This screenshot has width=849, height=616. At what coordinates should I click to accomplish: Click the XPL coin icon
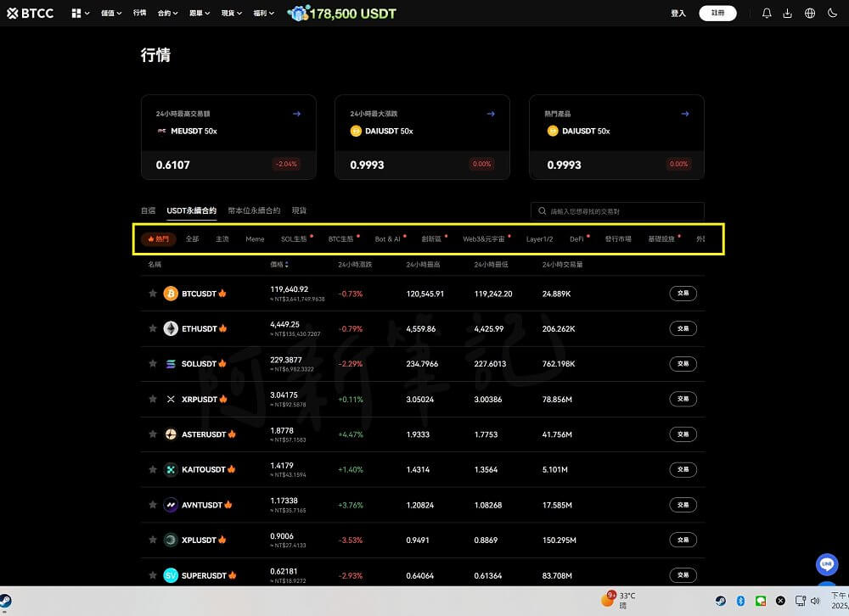click(x=171, y=540)
